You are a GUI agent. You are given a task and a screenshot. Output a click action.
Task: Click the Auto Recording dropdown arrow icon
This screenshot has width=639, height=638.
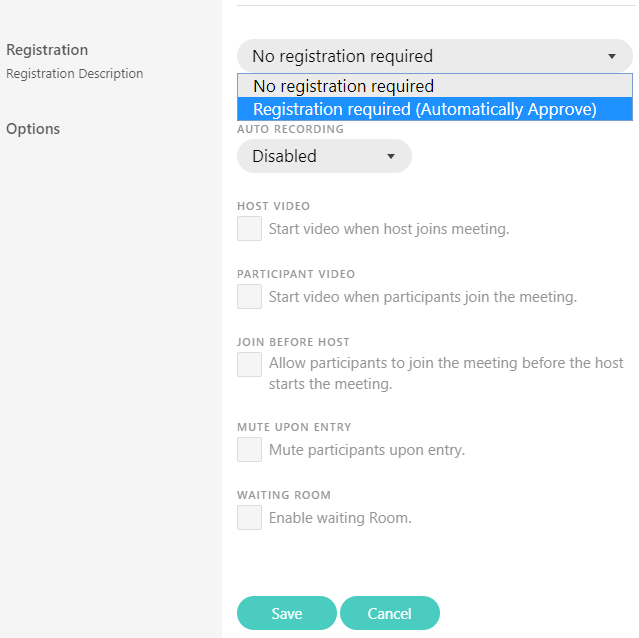(x=391, y=156)
